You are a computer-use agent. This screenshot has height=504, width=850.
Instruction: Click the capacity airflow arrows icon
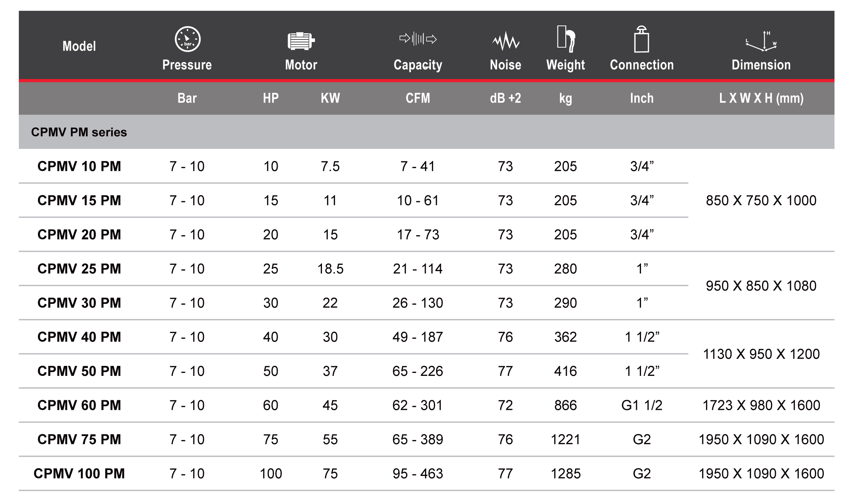point(418,38)
